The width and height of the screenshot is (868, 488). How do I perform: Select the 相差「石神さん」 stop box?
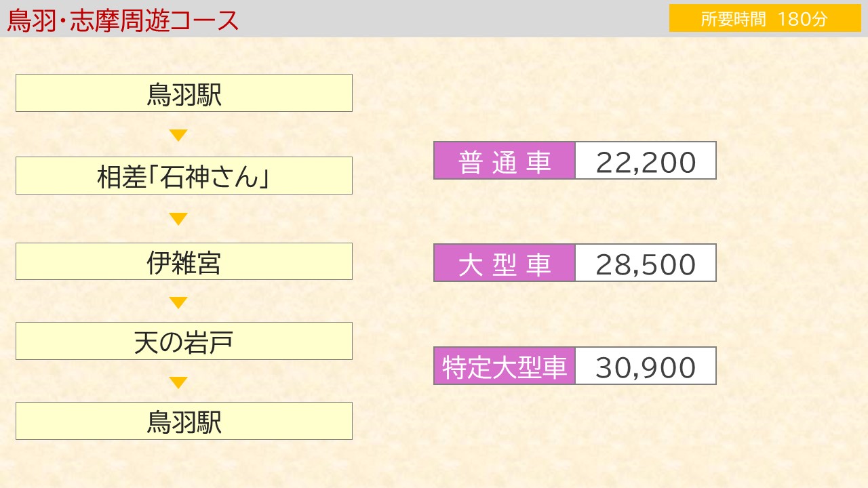click(184, 176)
